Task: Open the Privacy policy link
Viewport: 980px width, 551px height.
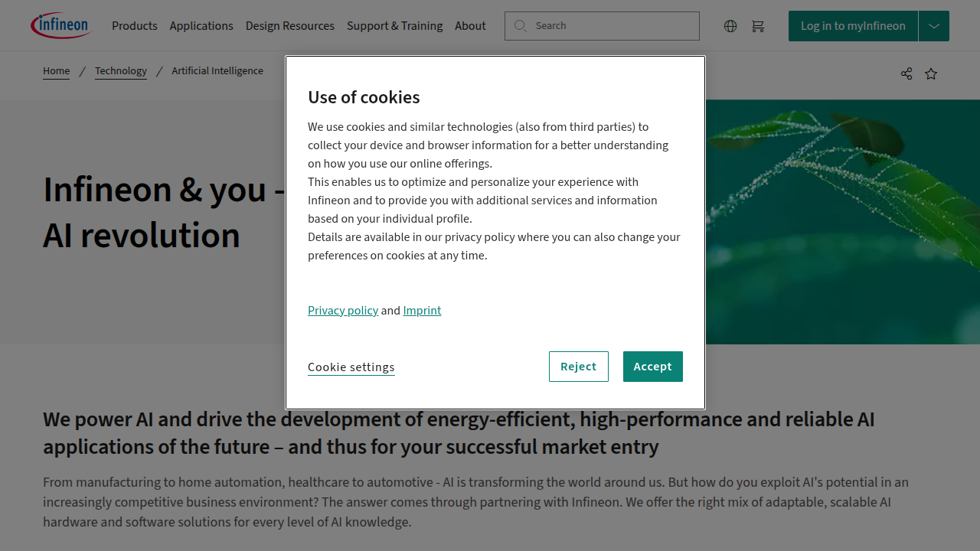Action: pyautogui.click(x=343, y=310)
